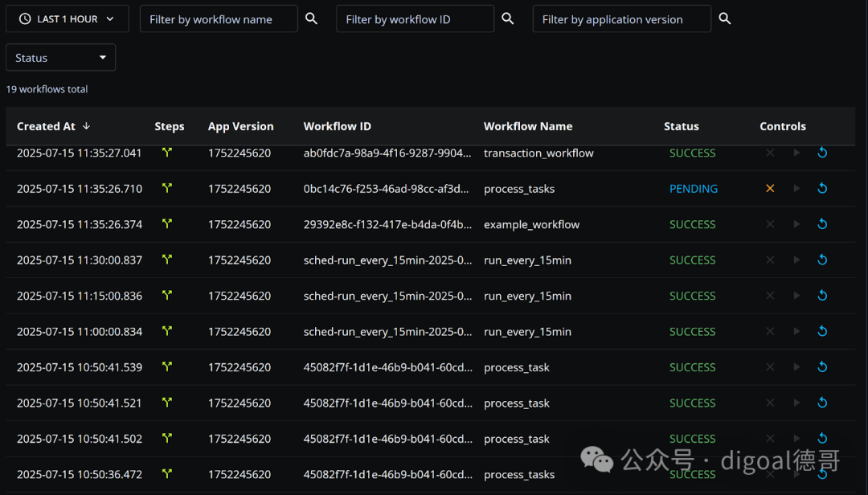Select workflow ID ab0fdc7a-98a9-4f16-9287-9904...
Viewport: 868px width, 495px height.
[x=387, y=153]
